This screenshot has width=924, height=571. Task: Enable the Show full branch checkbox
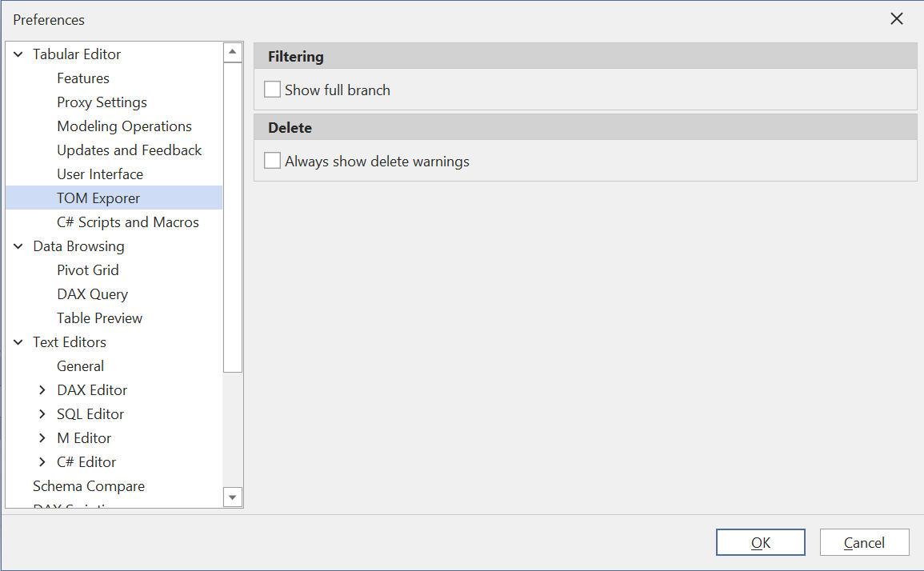[272, 89]
